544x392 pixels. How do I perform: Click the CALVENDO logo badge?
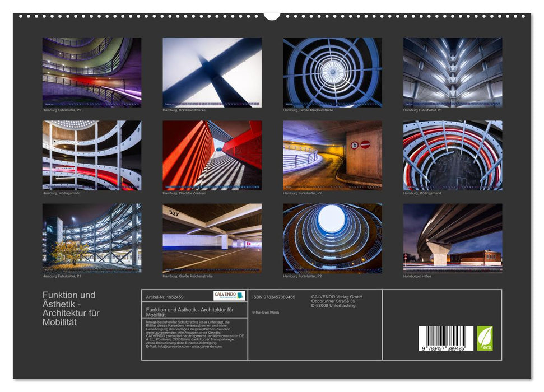229,296
